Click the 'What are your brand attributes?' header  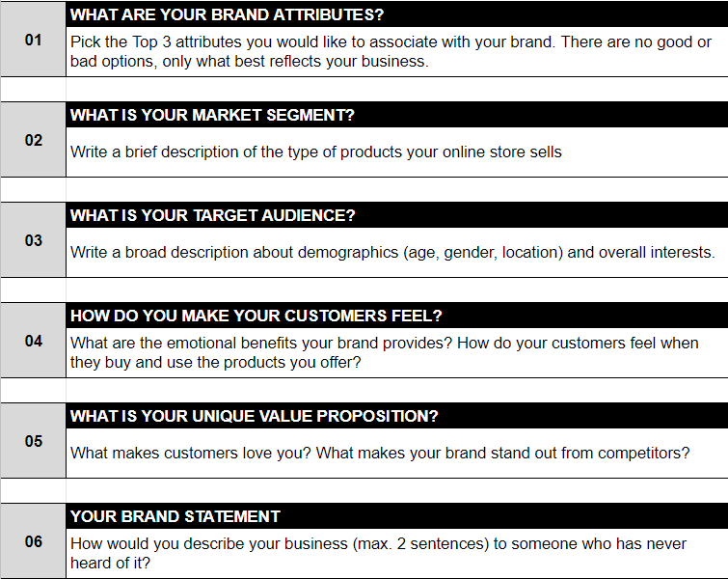click(x=397, y=14)
